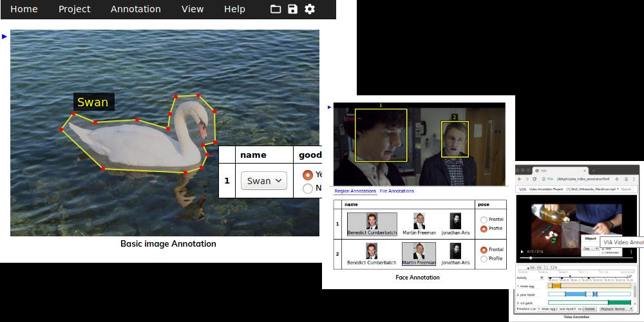Switch to the File Annotations tab
Viewport: 644px width, 322px height.
397,191
